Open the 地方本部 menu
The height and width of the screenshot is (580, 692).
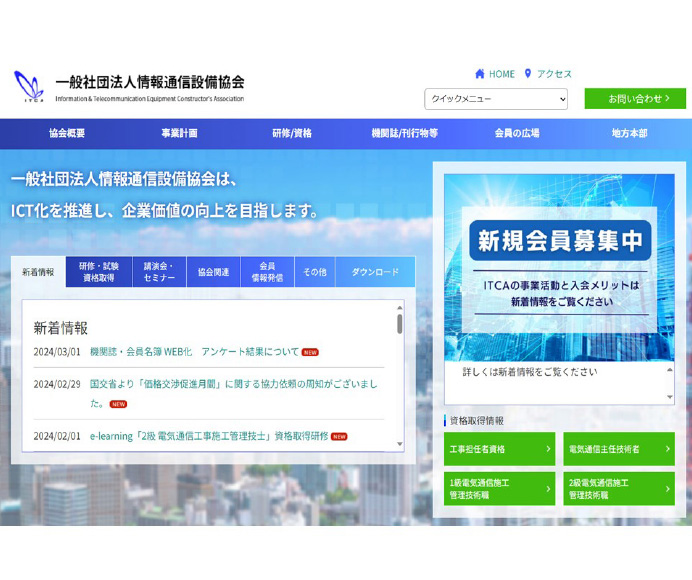[x=629, y=133]
